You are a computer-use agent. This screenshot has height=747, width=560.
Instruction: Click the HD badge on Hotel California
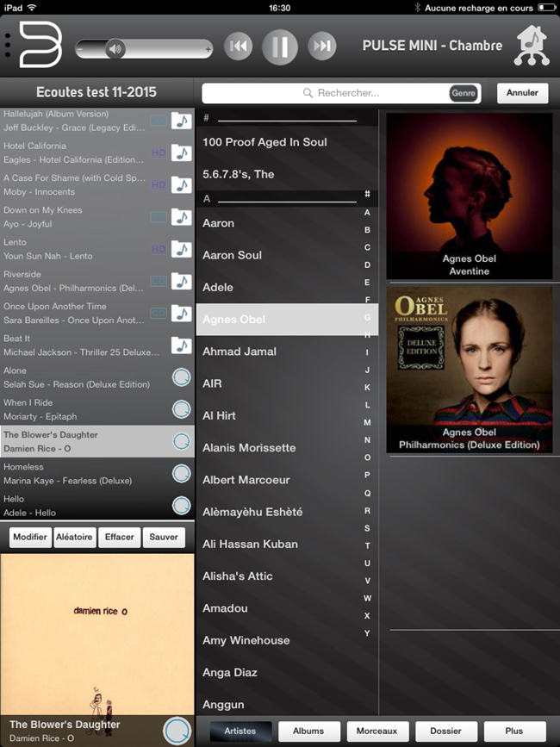[x=159, y=153]
